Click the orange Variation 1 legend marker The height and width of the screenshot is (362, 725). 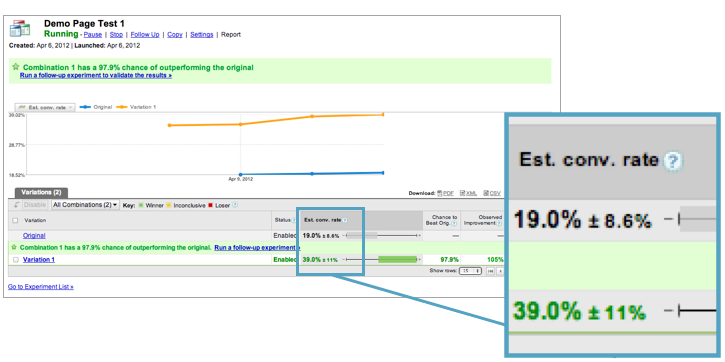click(x=122, y=107)
